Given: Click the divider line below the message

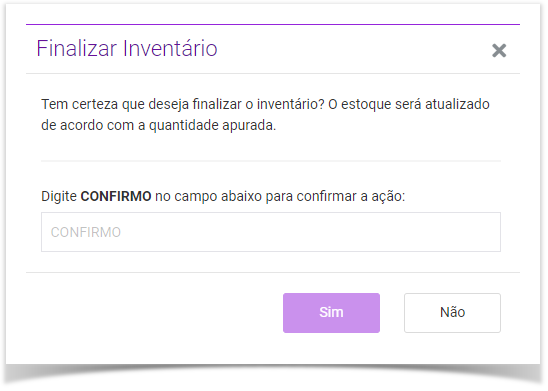Looking at the screenshot, I should pyautogui.click(x=271, y=161).
